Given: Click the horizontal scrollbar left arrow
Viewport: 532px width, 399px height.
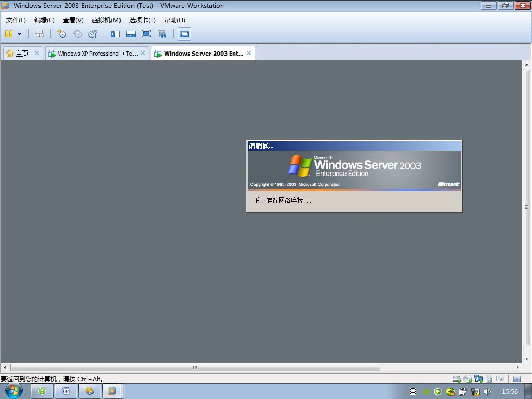Looking at the screenshot, I should pos(5,367).
